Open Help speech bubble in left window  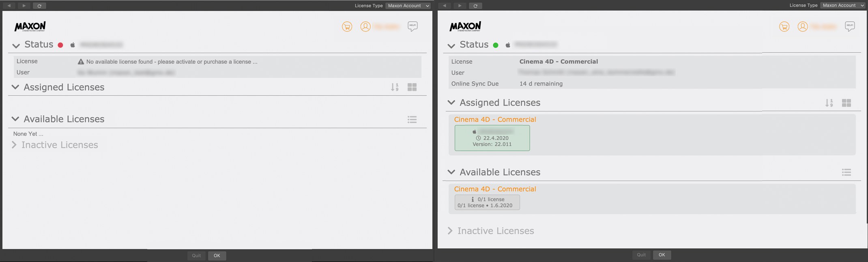[413, 26]
